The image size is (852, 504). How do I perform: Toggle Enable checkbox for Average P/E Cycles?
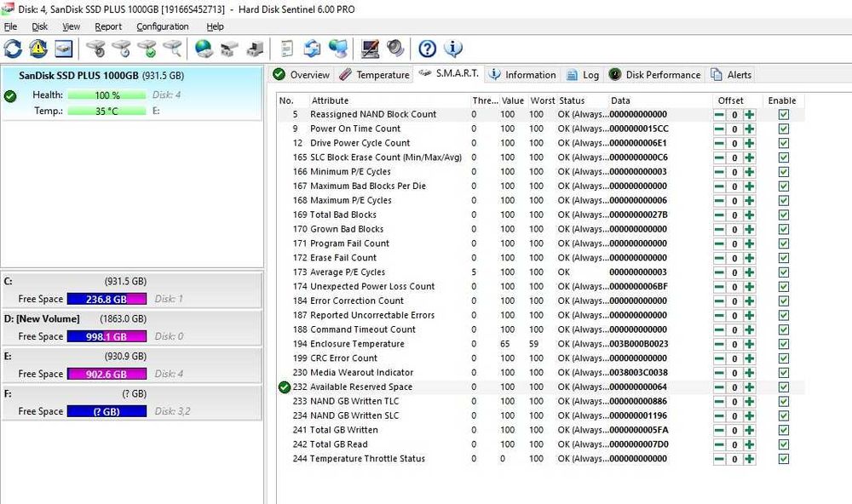click(784, 272)
